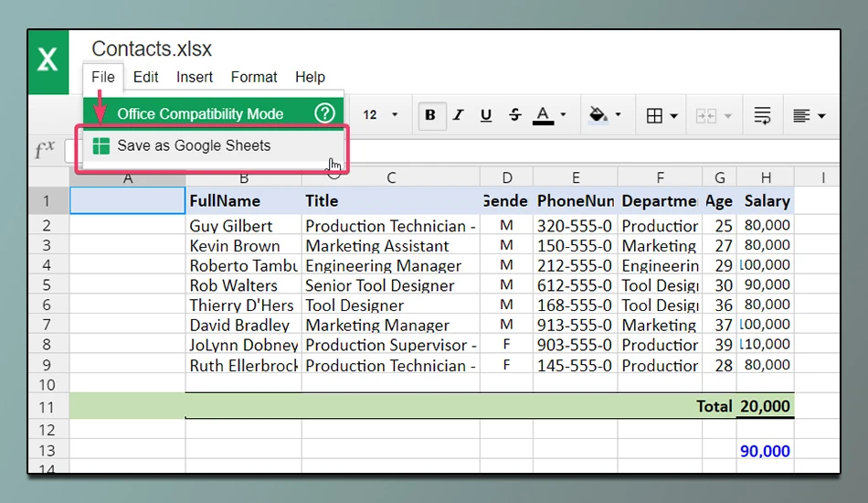The width and height of the screenshot is (868, 503).
Task: Click the Contacts.xlsx file title
Action: coord(152,48)
